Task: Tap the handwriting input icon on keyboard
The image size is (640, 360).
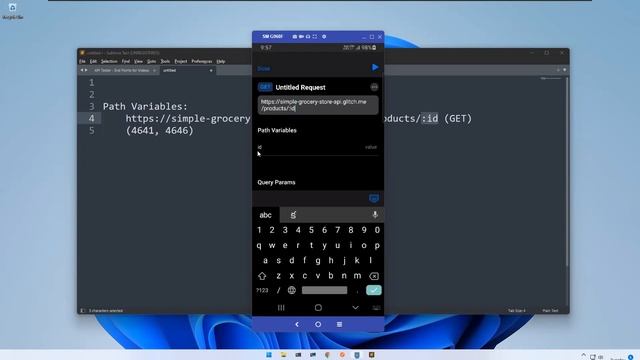Action: (293, 215)
